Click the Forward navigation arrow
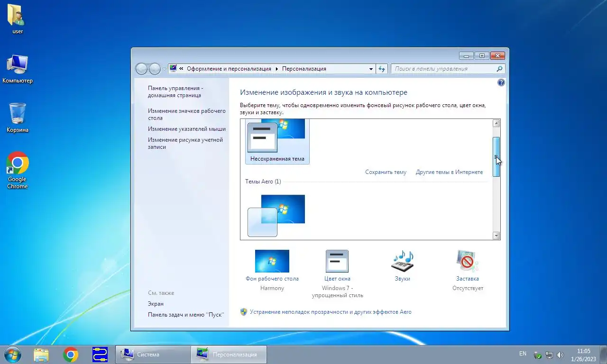This screenshot has height=364, width=607. click(155, 69)
